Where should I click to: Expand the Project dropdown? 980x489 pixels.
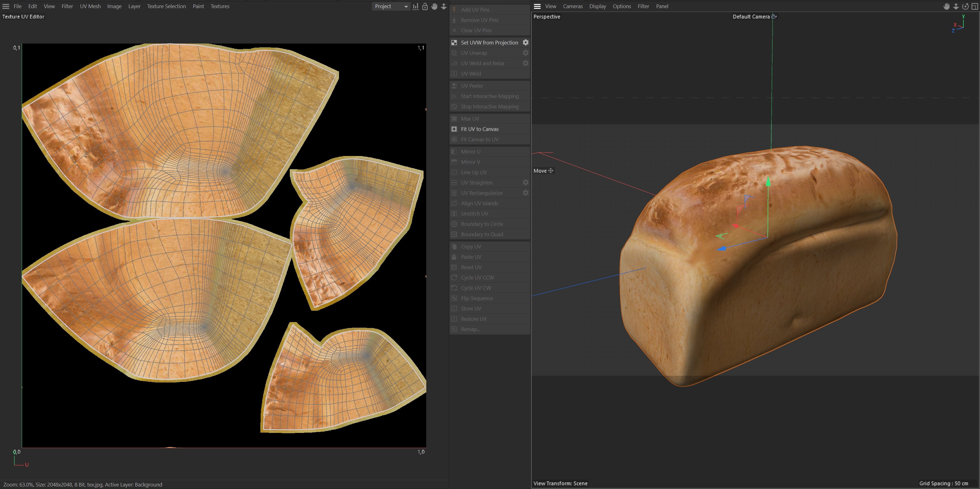click(390, 7)
